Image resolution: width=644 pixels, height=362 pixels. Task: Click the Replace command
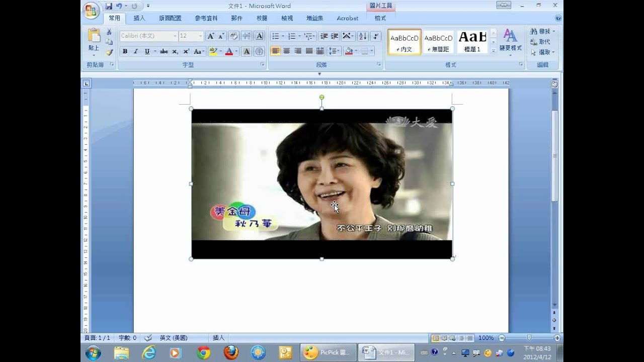540,42
